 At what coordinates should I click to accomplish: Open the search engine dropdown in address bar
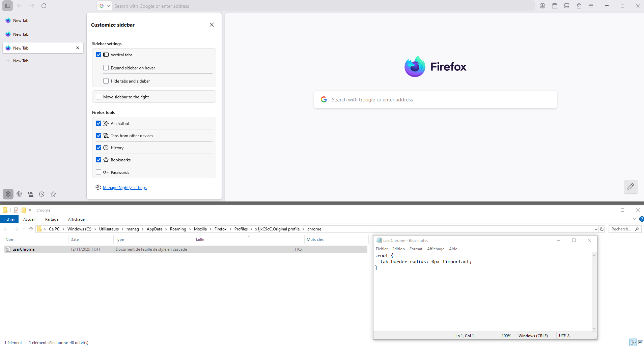[x=105, y=6]
